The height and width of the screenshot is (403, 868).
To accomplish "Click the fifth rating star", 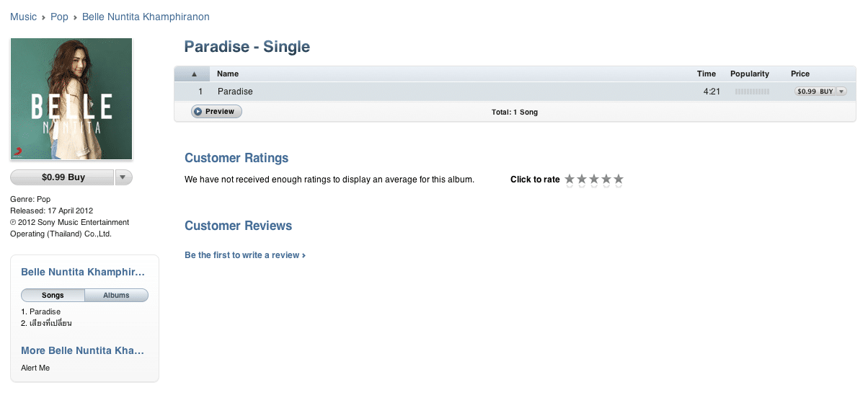I will point(618,180).
